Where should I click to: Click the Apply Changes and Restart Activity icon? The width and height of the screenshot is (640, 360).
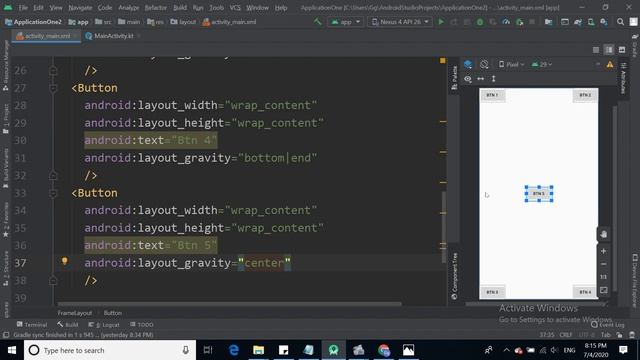tap(454, 22)
